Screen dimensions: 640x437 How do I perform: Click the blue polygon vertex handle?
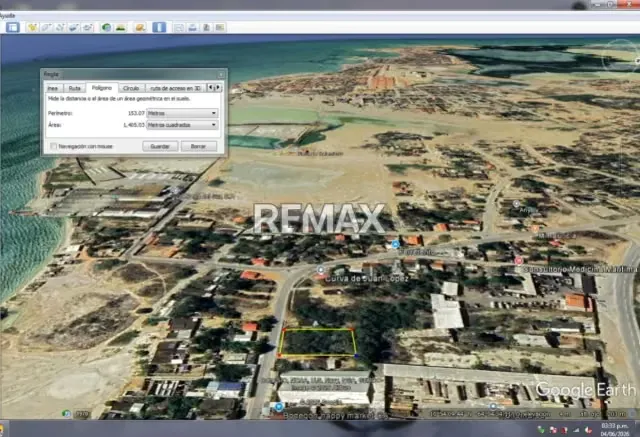(x=357, y=356)
